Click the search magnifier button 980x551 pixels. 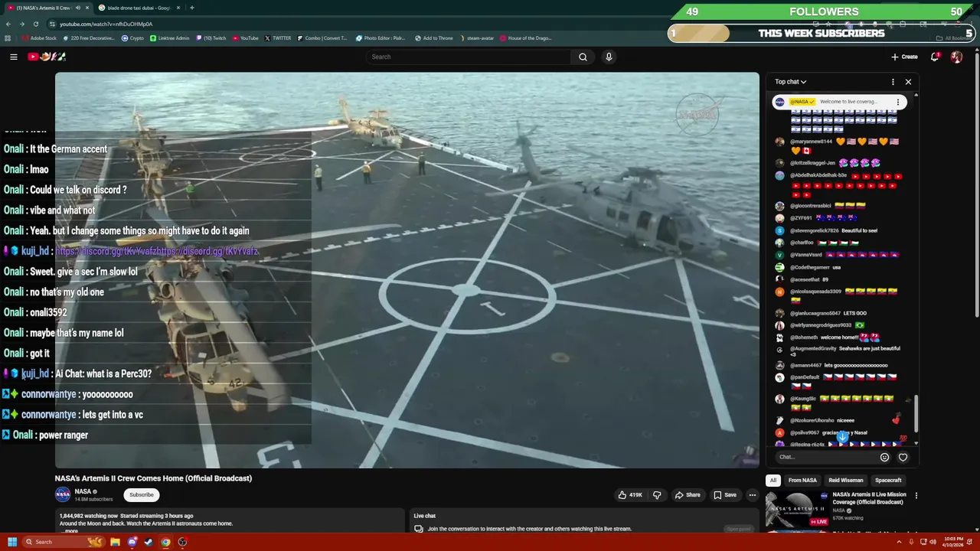(583, 57)
